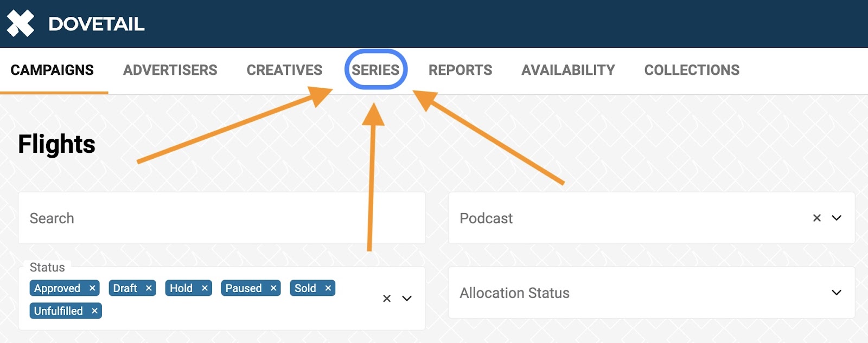Focus the Search input field

point(222,218)
